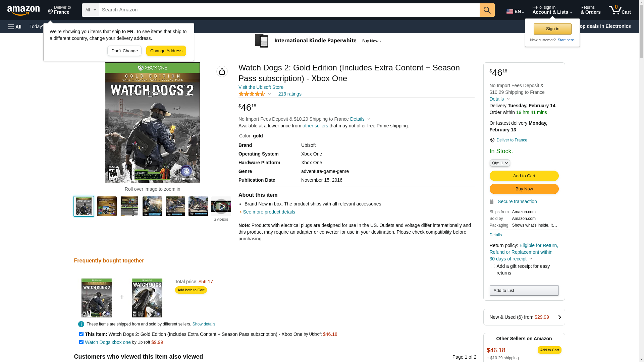Screen dimensions: 644x362
Task: Open Account & Lists menu
Action: 552,10
